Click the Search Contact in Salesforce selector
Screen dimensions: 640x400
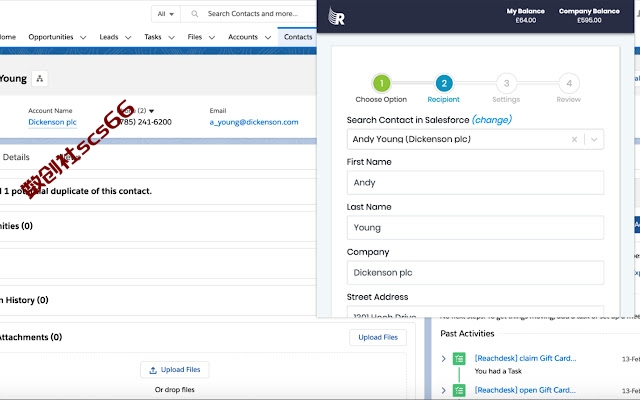pos(475,139)
